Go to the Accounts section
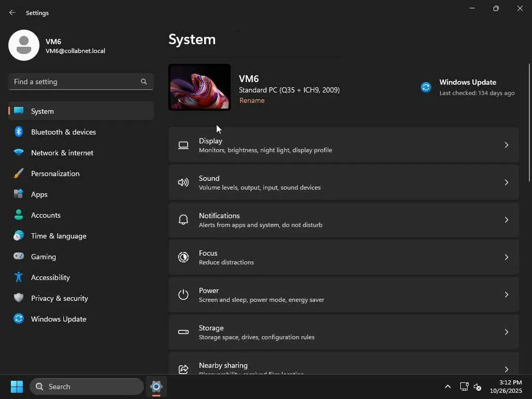The image size is (532, 399). click(46, 215)
